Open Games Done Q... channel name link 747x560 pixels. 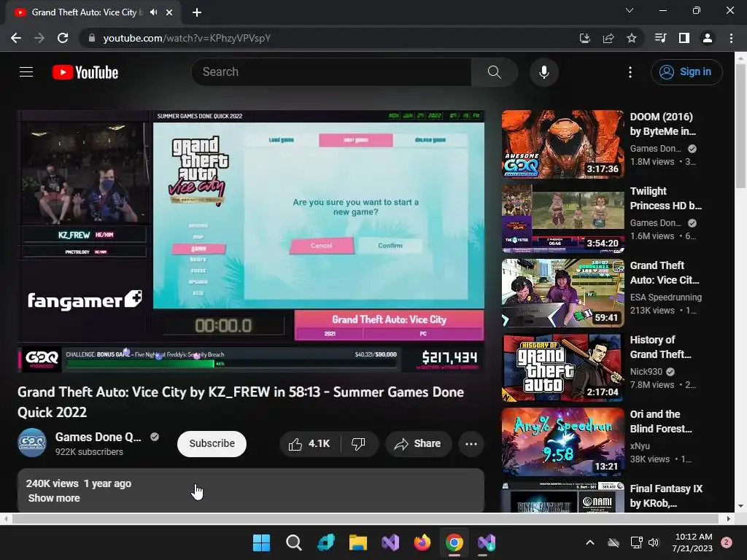point(98,437)
